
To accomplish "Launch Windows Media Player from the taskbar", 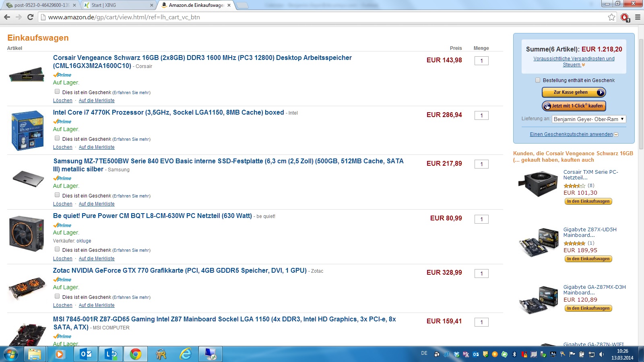I will tap(60, 354).
